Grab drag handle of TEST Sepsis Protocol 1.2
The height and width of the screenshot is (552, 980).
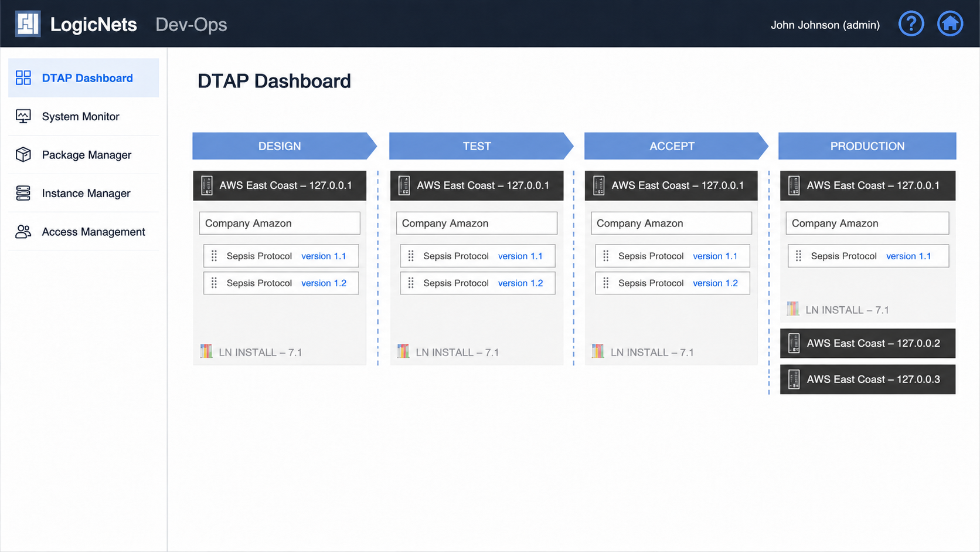[x=411, y=283]
